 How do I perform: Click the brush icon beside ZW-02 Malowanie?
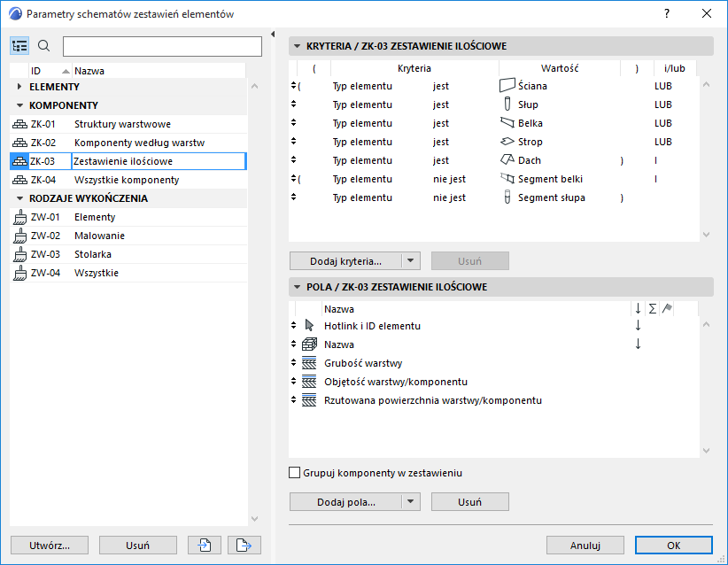pos(19,236)
